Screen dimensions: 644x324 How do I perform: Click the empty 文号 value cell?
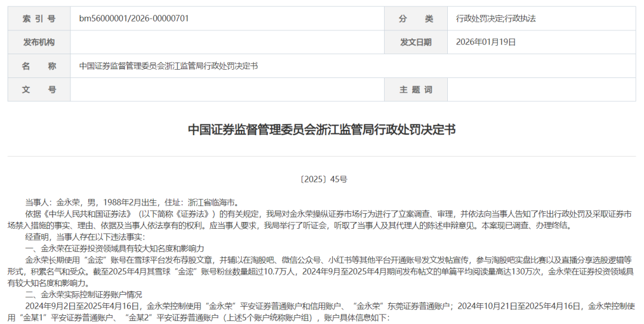pyautogui.click(x=227, y=90)
